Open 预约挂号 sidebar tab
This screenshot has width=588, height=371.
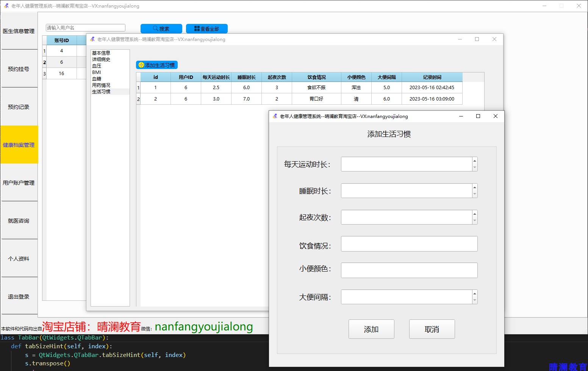coord(19,69)
